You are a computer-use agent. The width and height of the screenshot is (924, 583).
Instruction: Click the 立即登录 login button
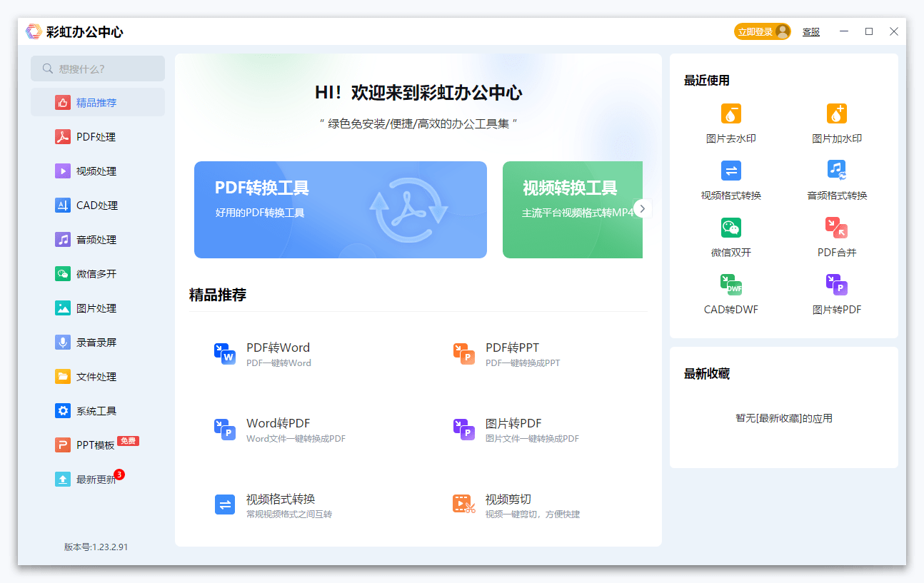click(x=763, y=31)
